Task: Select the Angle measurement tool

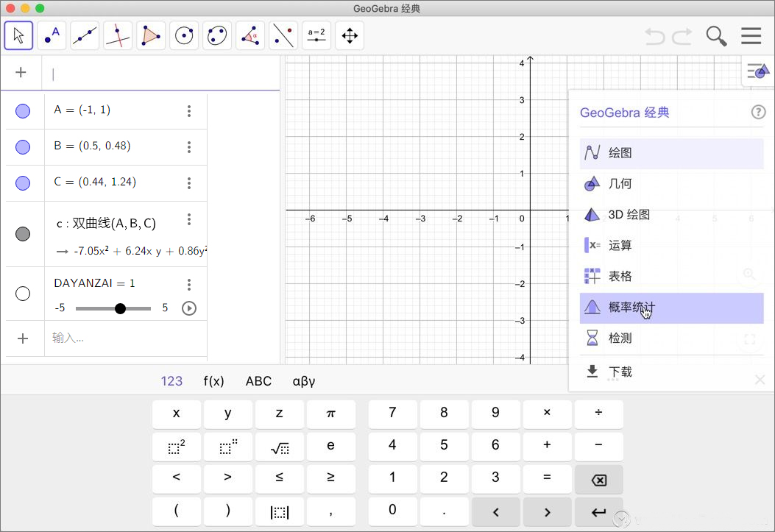Action: [x=250, y=35]
